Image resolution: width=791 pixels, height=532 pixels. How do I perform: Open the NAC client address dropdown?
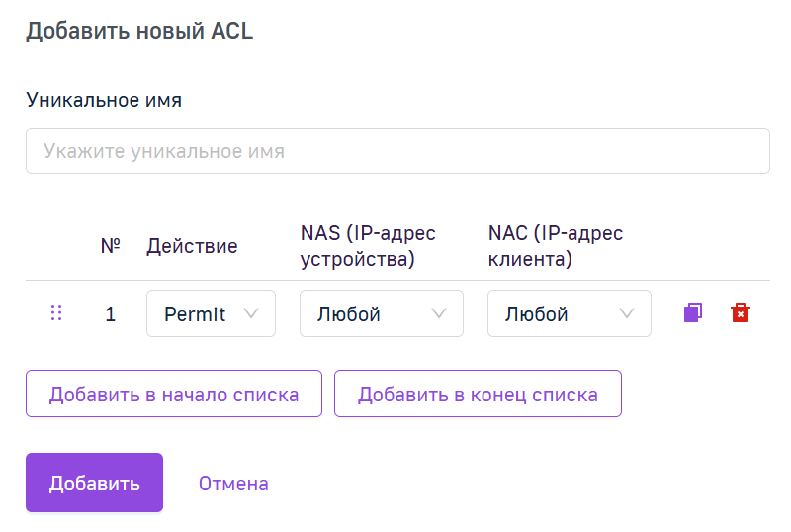coord(570,313)
